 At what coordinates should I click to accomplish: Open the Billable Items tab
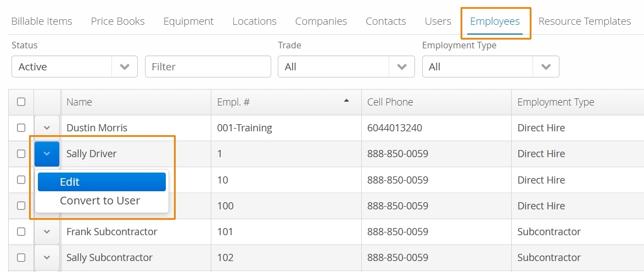(42, 21)
